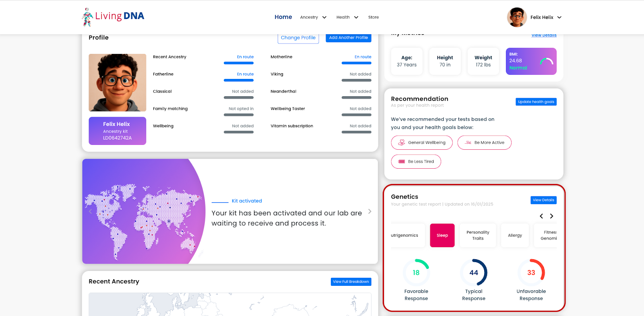Screen dimensions: 644x316
Task: Click the Living DNA logo
Action: click(113, 17)
